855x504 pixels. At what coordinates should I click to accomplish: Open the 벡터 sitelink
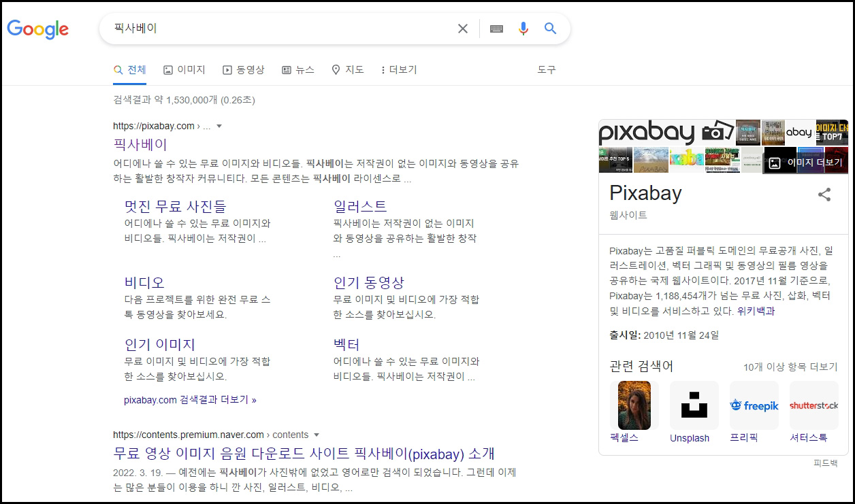pos(346,344)
